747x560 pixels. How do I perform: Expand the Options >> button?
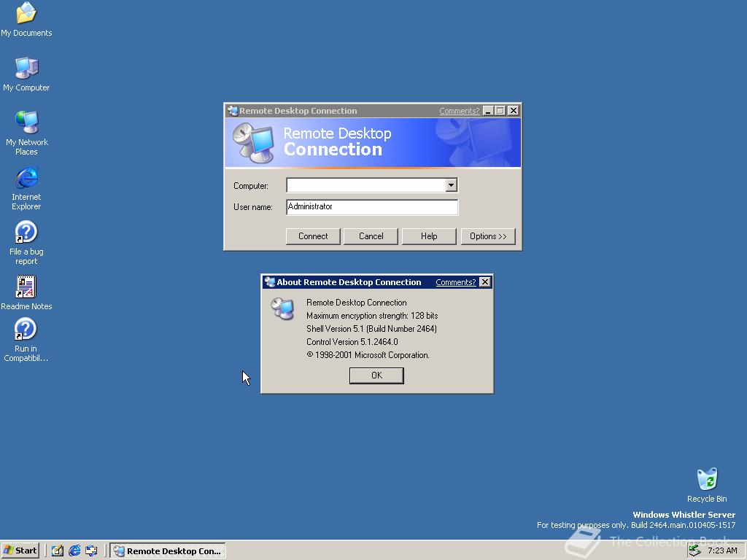(x=488, y=236)
